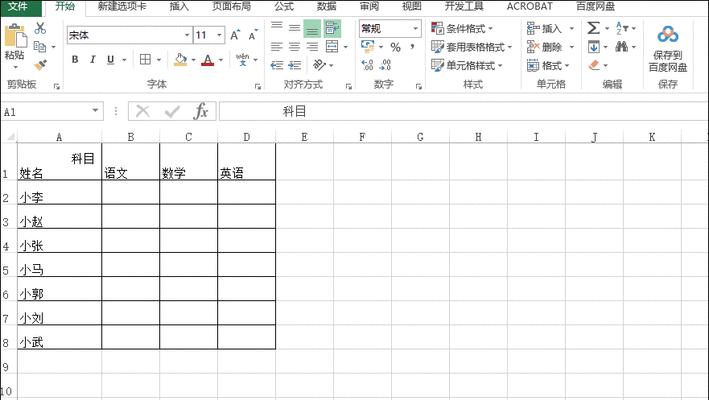Click the AutoSum sigma icon

[x=593, y=28]
